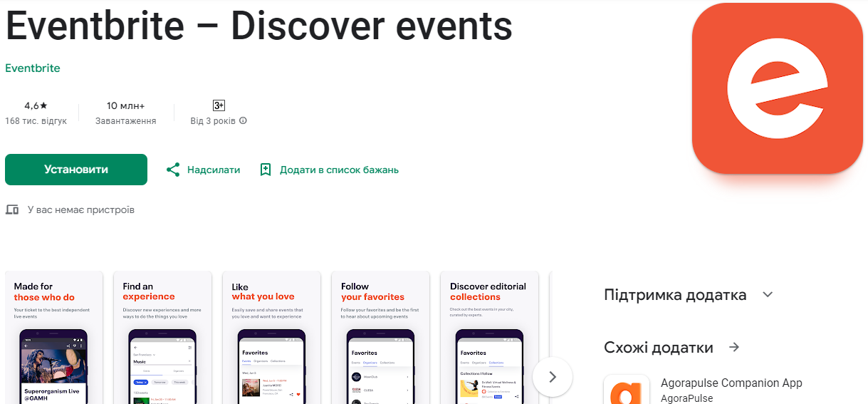Open the 'Find an experience' screenshot
This screenshot has height=404, width=868.
point(163,337)
